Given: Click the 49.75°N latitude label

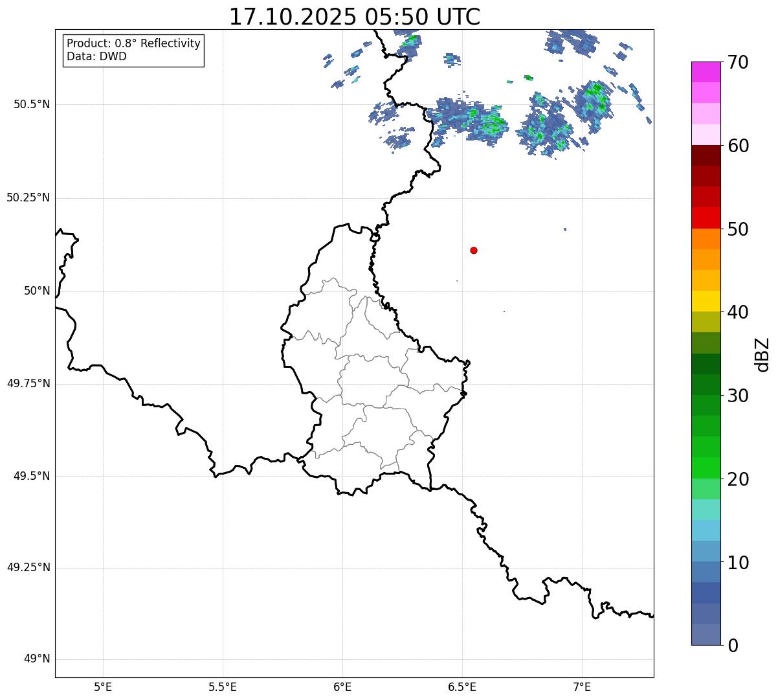Looking at the screenshot, I should [x=28, y=383].
